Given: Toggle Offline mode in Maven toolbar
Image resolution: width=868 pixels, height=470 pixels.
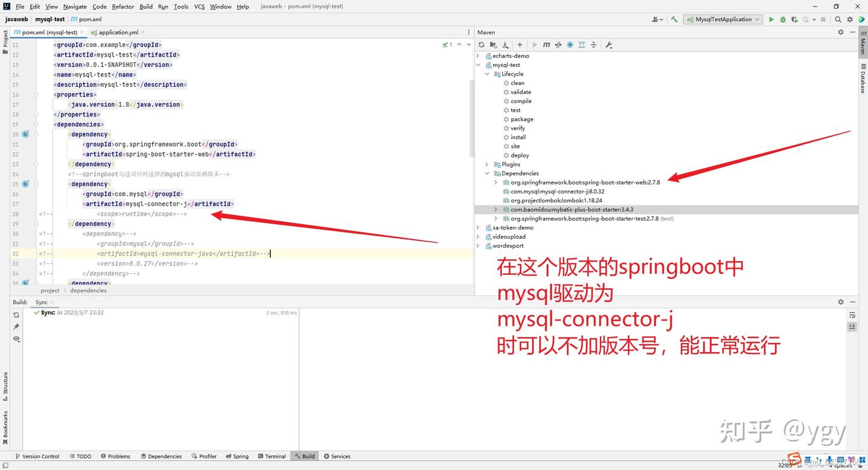Looking at the screenshot, I should [x=571, y=44].
